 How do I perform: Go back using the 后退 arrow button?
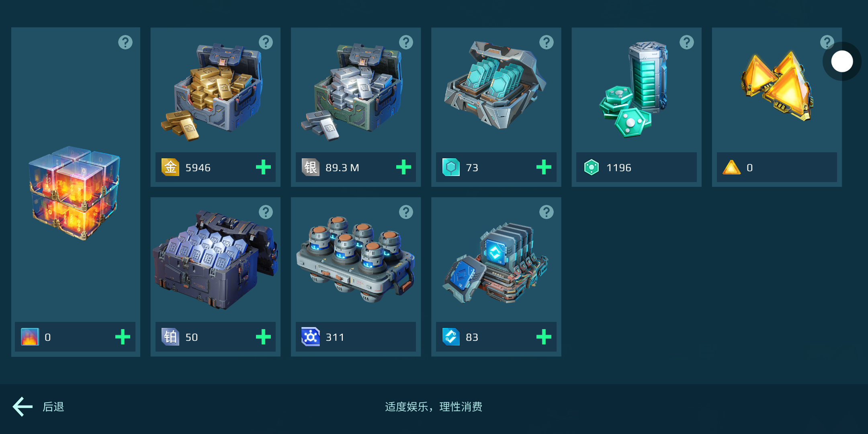click(23, 407)
